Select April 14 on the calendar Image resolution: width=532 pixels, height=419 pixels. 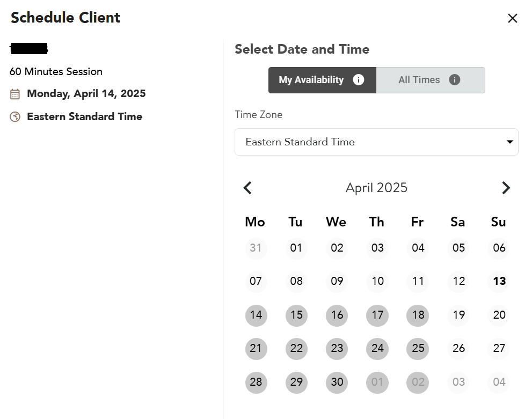256,315
